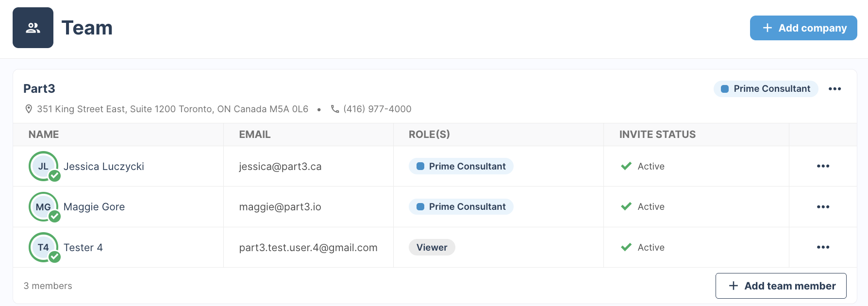Click the T4 avatar icon
The image size is (868, 306).
click(44, 247)
